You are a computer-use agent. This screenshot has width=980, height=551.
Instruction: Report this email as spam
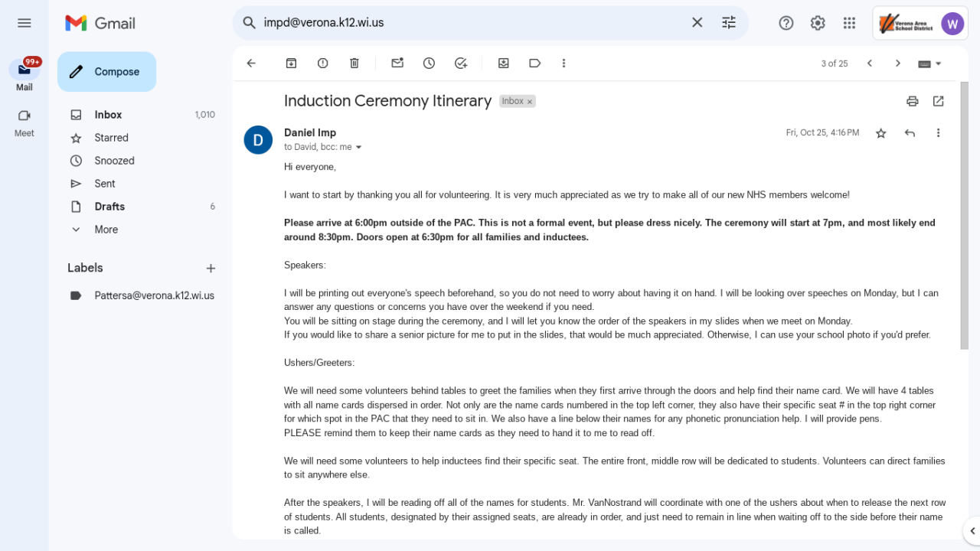click(323, 64)
